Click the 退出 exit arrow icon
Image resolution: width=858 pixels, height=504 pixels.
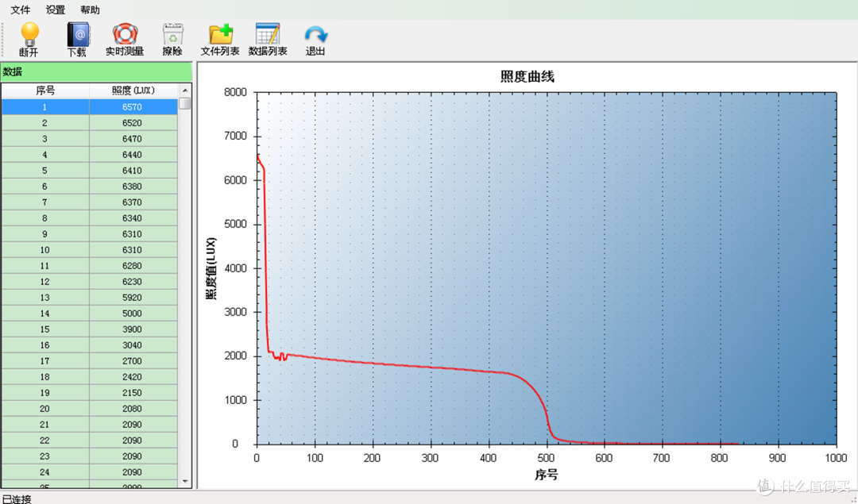coord(315,34)
